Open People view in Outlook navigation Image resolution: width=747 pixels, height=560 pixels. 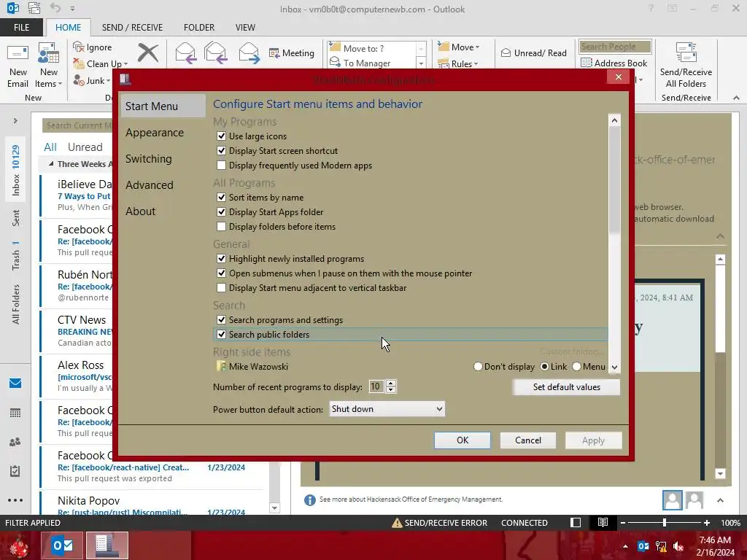tap(15, 442)
